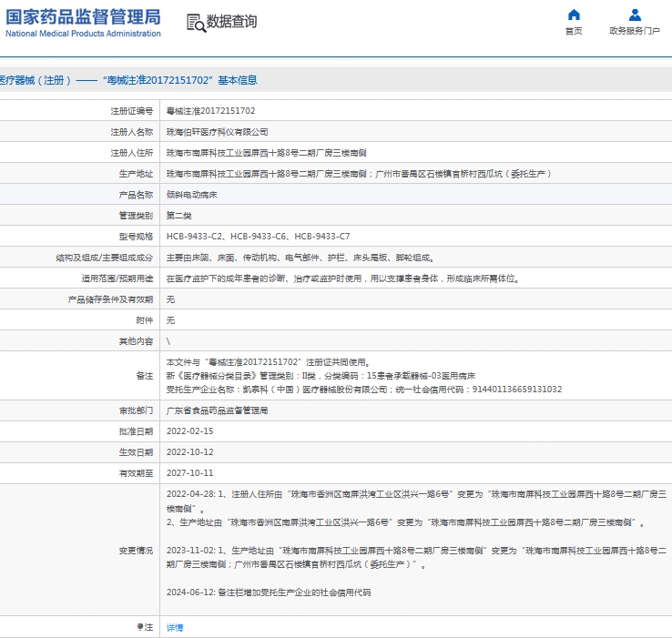The image size is (672, 638).
Task: Click the 适用范围 intended use description
Action: 343,278
